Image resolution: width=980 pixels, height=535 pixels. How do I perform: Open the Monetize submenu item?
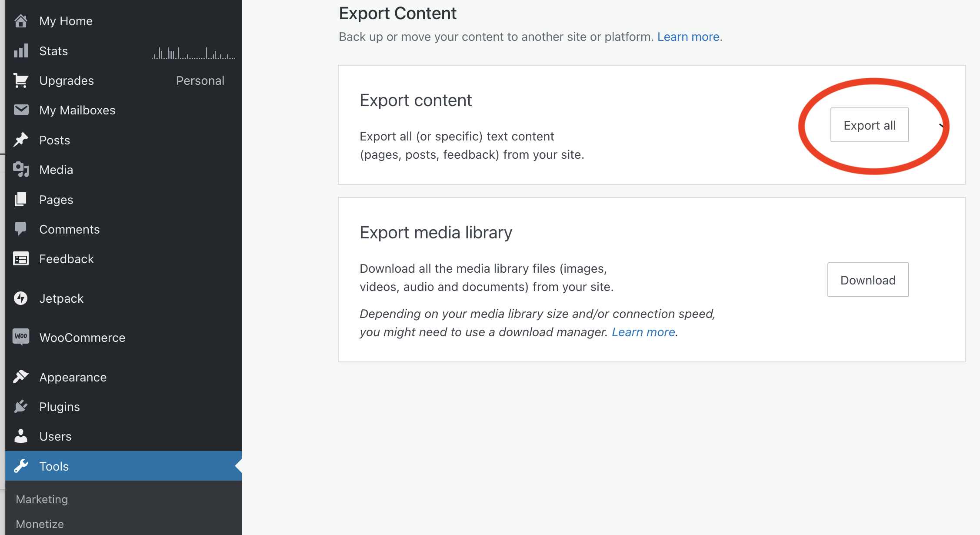40,524
